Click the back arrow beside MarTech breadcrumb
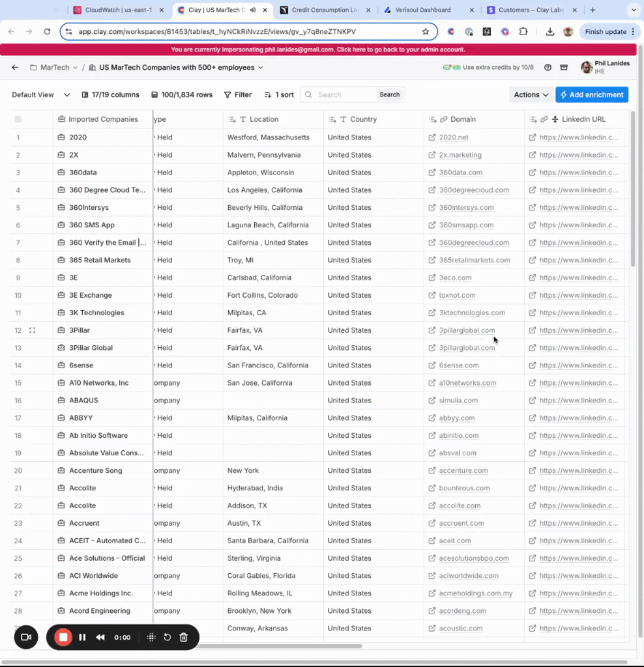 (x=15, y=68)
